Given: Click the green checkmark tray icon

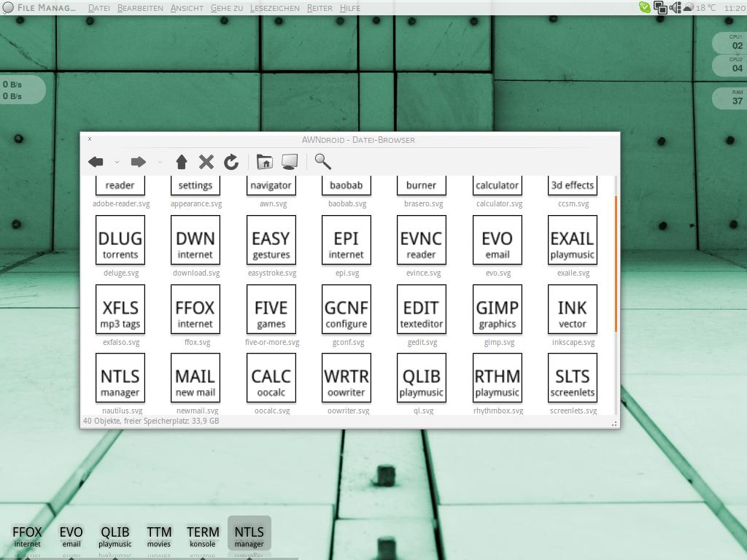Looking at the screenshot, I should coord(645,7).
